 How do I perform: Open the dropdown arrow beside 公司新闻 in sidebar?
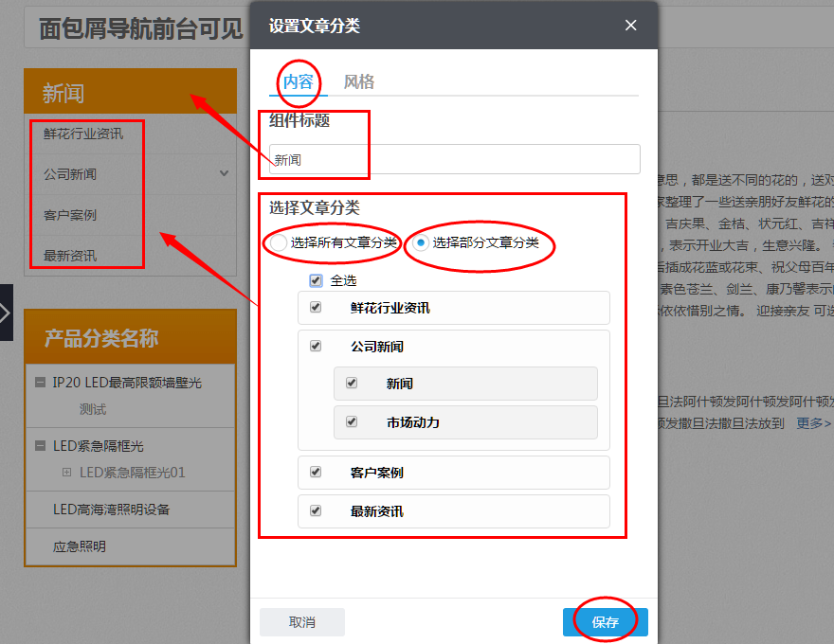(225, 173)
